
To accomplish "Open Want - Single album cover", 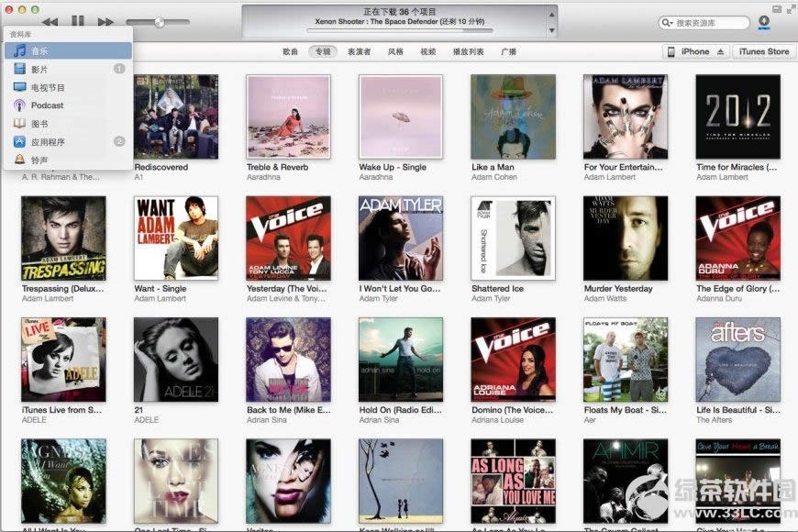I will 176,238.
